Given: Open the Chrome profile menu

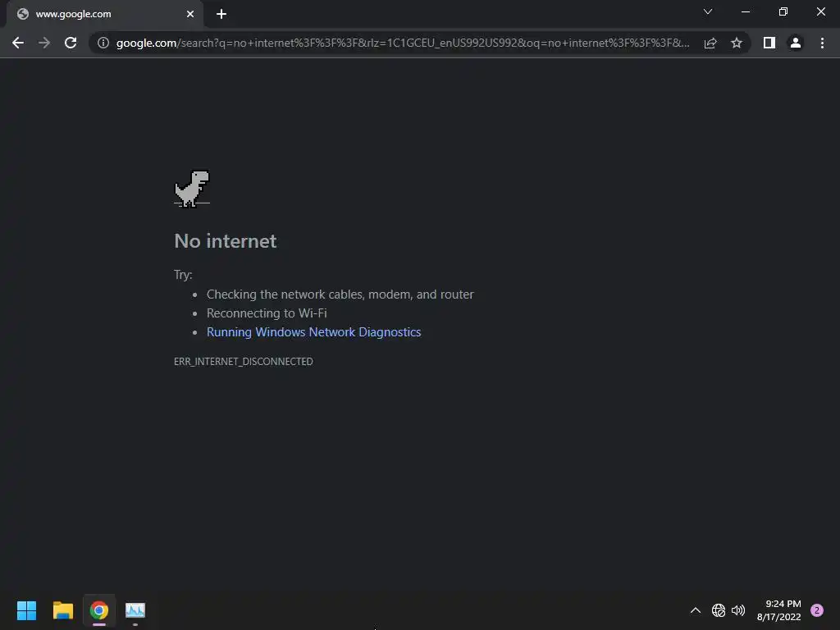Looking at the screenshot, I should 796,43.
